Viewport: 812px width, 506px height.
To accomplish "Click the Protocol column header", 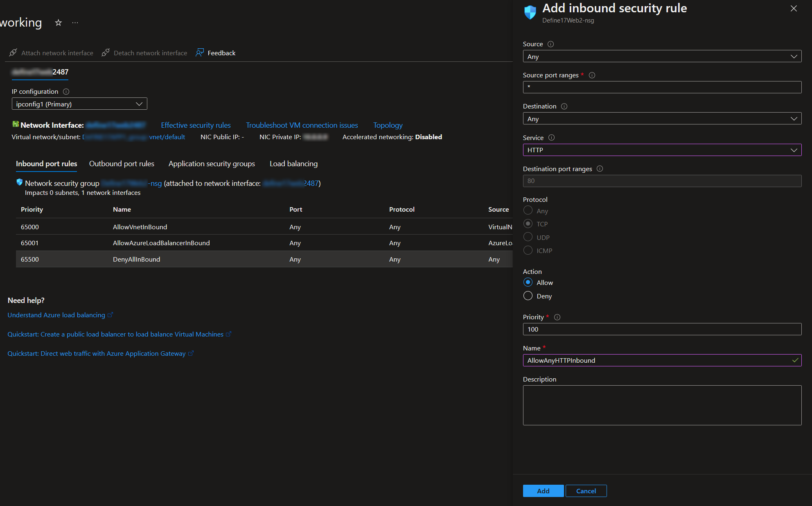I will click(401, 209).
